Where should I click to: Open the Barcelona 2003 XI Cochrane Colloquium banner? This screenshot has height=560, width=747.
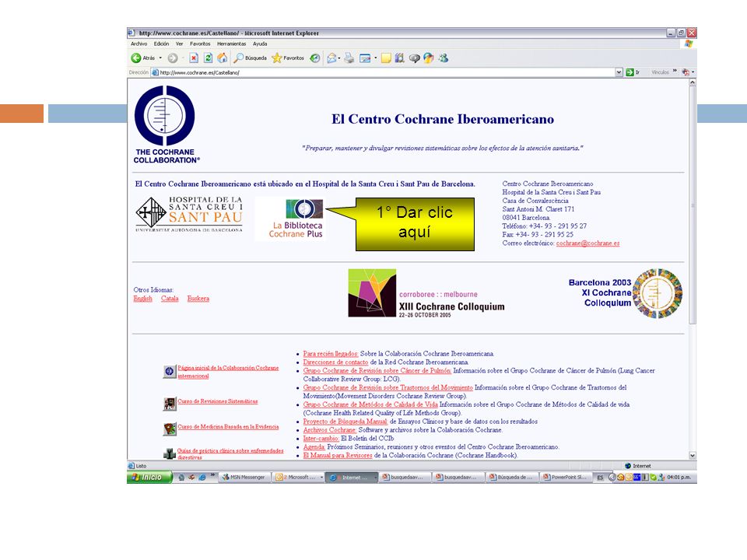[625, 293]
